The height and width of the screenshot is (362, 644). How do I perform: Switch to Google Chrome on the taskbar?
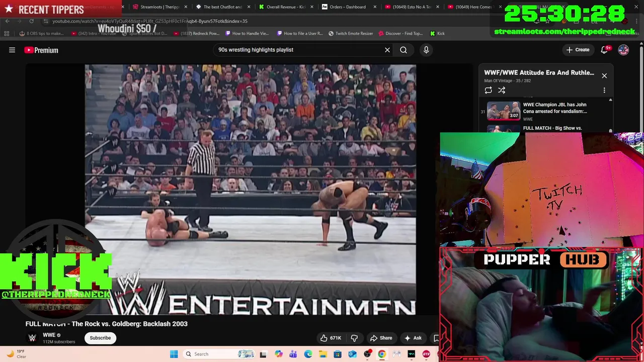point(382,354)
